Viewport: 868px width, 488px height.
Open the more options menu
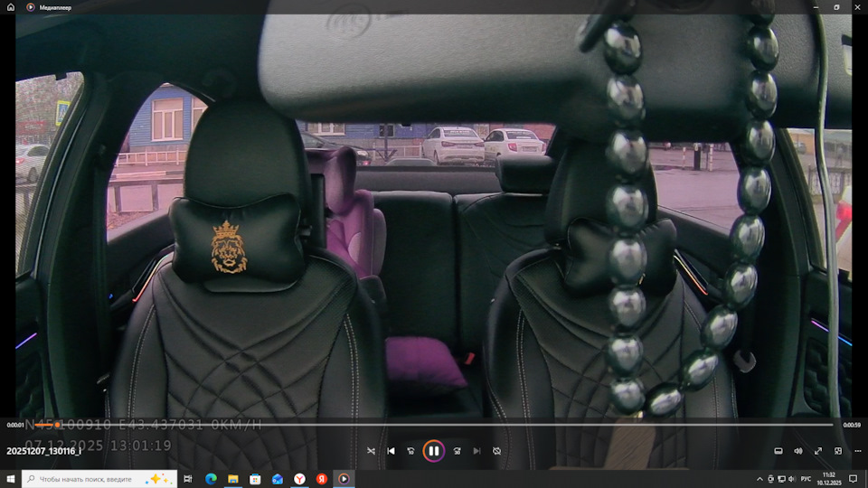point(857,451)
